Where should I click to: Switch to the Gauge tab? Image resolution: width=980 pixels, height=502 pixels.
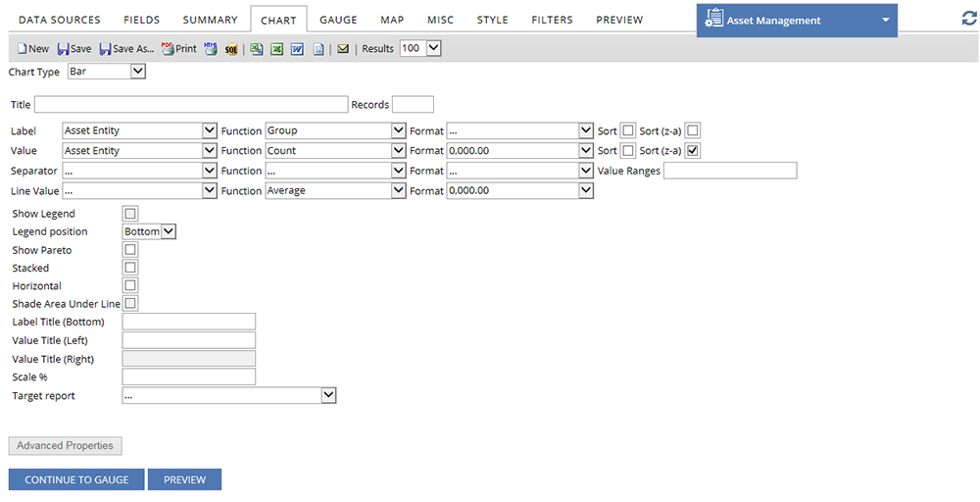coord(338,20)
